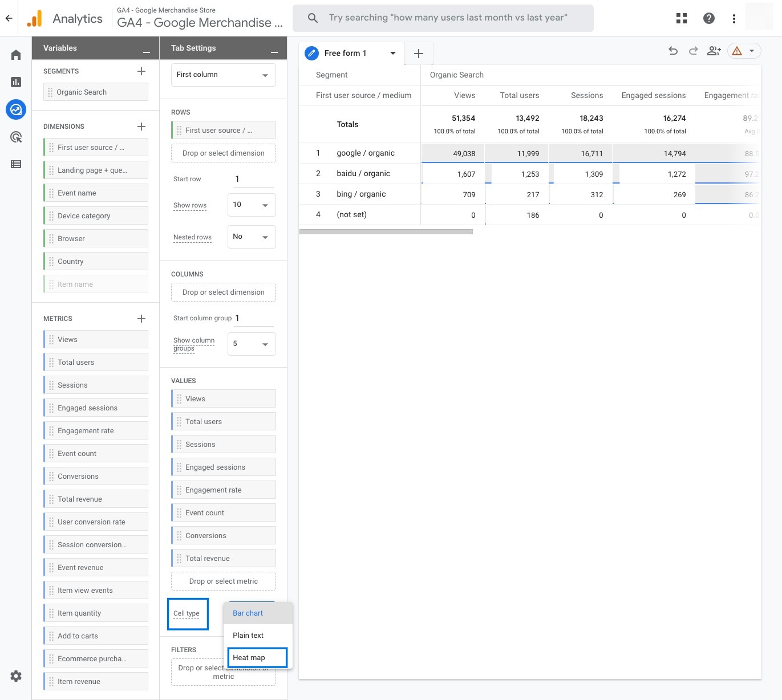Minimize the Tab Settings panel
The image size is (782, 700).
click(x=274, y=52)
